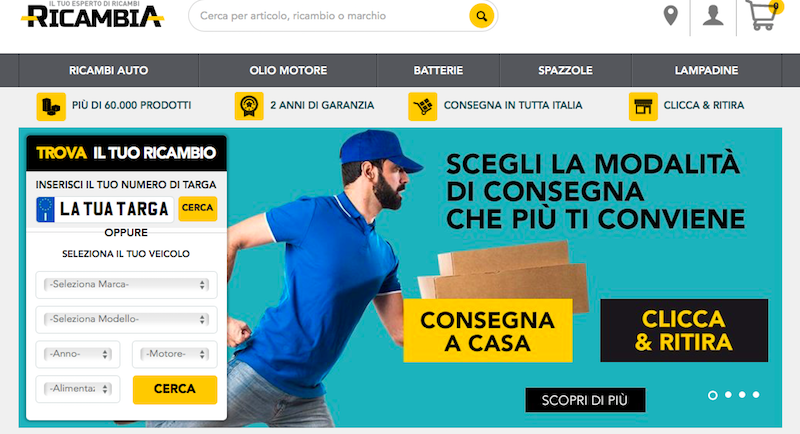Viewport: 800px width, 434px height.
Task: Select the second carousel slide dot
Action: tap(728, 395)
